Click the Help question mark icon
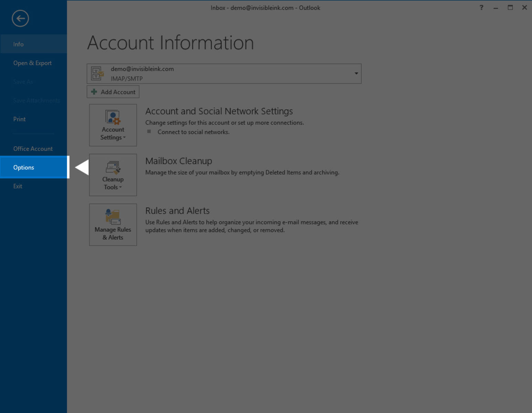Viewport: 532px width, 413px height. [x=481, y=8]
